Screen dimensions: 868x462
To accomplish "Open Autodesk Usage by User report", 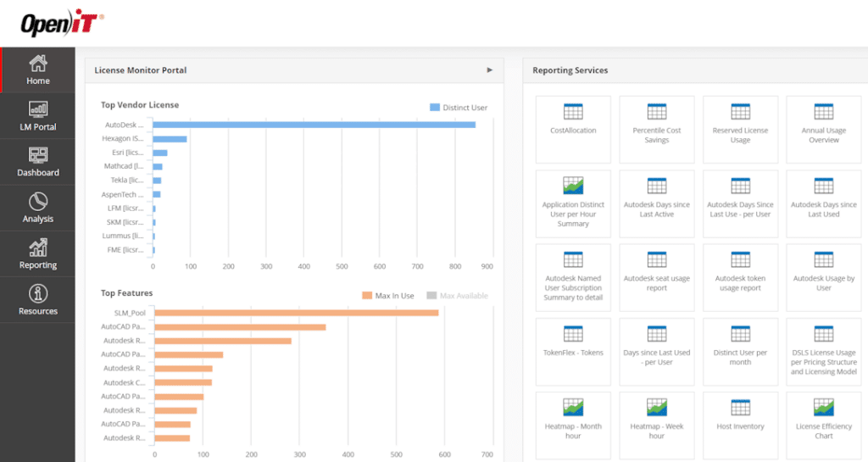I will 824,278.
